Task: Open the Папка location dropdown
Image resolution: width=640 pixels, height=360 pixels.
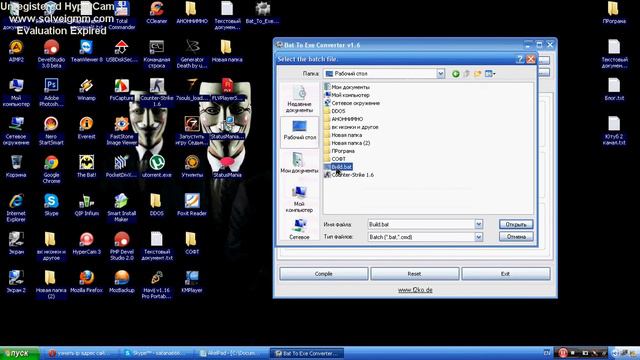Action: tap(440, 74)
